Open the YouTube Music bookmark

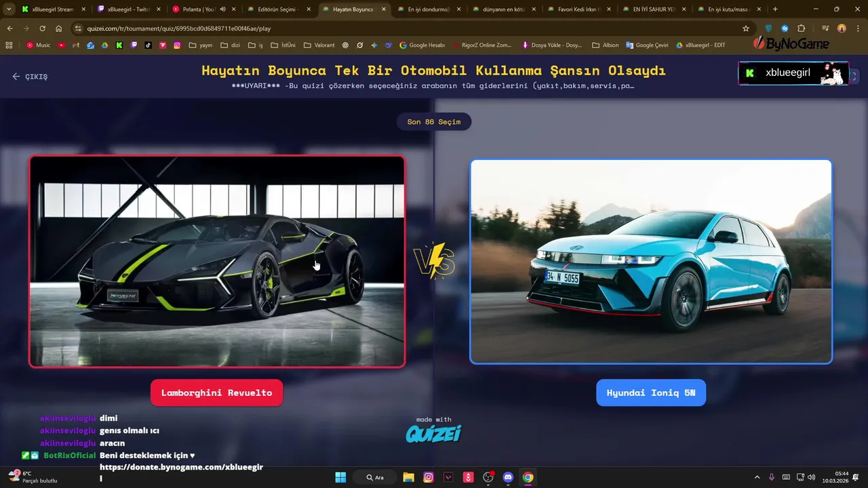pos(38,45)
